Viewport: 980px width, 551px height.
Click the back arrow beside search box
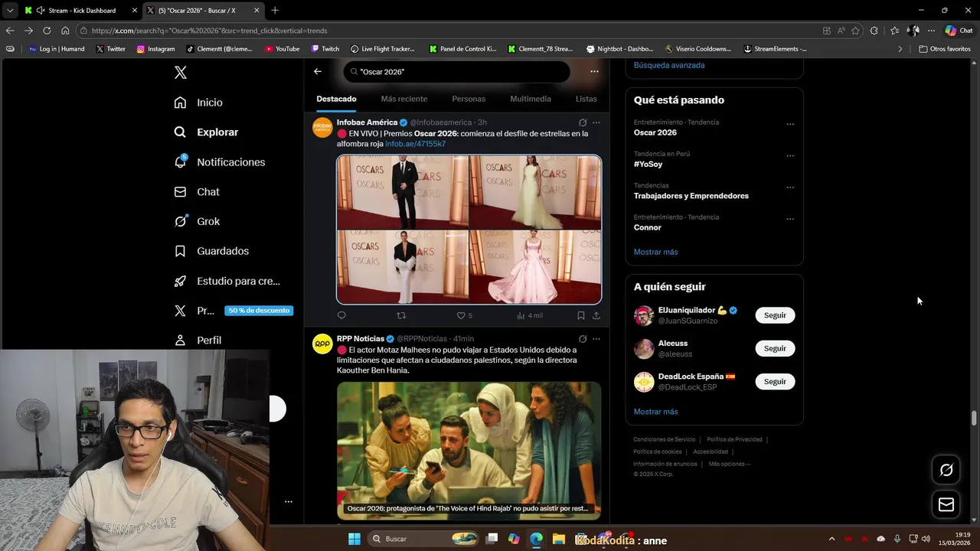tap(318, 71)
